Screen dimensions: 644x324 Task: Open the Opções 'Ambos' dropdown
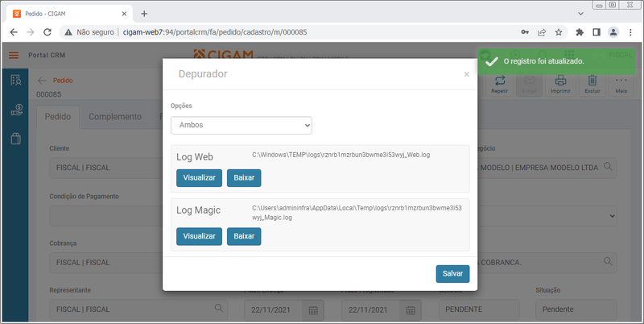pos(242,125)
